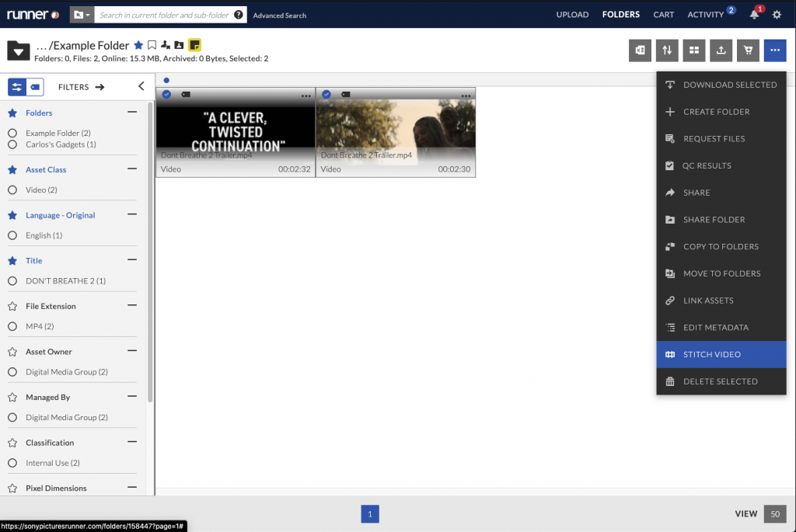Open the sort order arrows button
This screenshot has height=532, width=796.
(667, 50)
